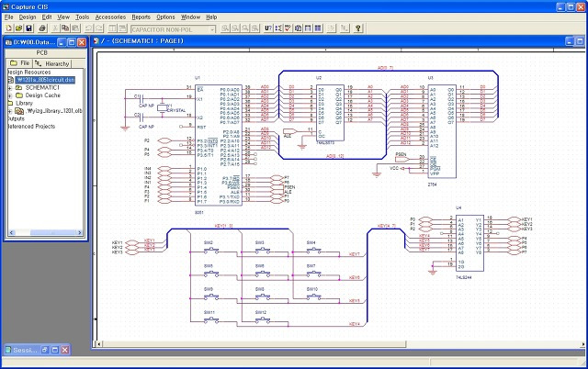Generate the cross reference report
The height and width of the screenshot is (369, 588).
point(308,28)
